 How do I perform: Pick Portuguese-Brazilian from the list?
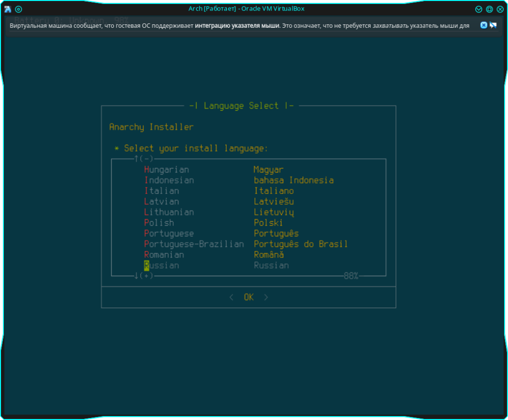pos(194,244)
